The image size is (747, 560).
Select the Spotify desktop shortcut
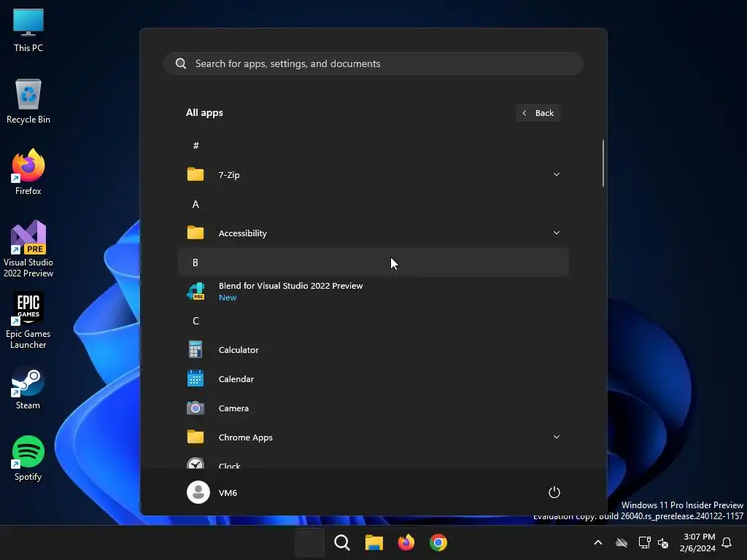click(28, 459)
